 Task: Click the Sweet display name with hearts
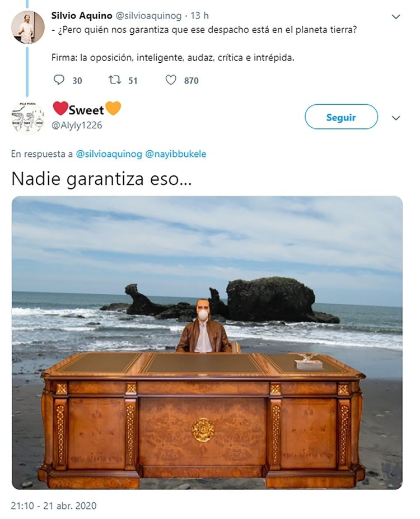[x=87, y=109]
